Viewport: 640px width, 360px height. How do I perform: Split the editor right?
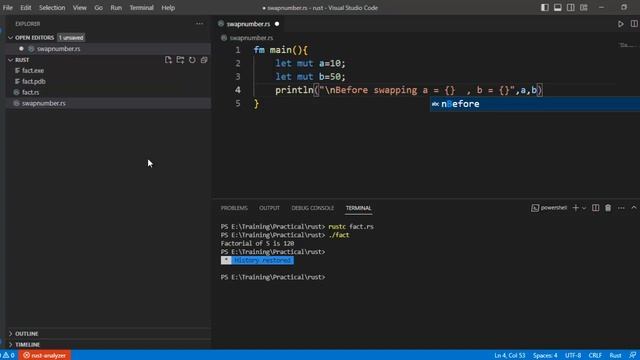(x=634, y=24)
